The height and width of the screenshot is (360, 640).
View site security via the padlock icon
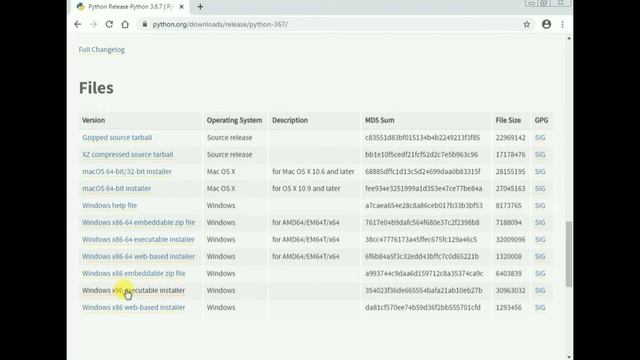(x=144, y=24)
